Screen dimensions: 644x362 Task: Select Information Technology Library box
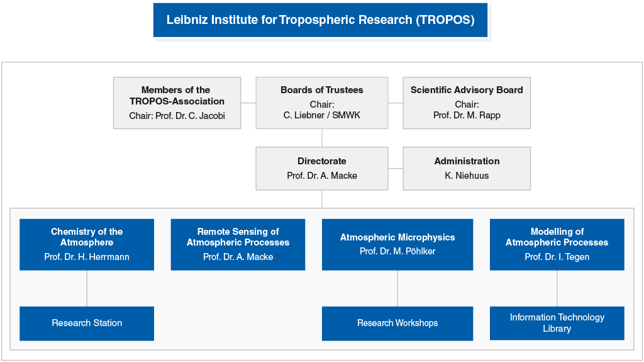click(557, 323)
